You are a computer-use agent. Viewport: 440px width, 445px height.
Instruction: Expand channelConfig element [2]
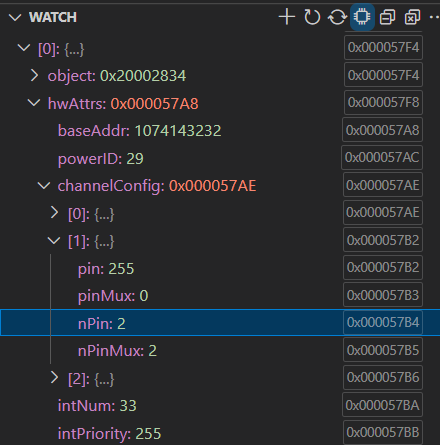[54, 378]
